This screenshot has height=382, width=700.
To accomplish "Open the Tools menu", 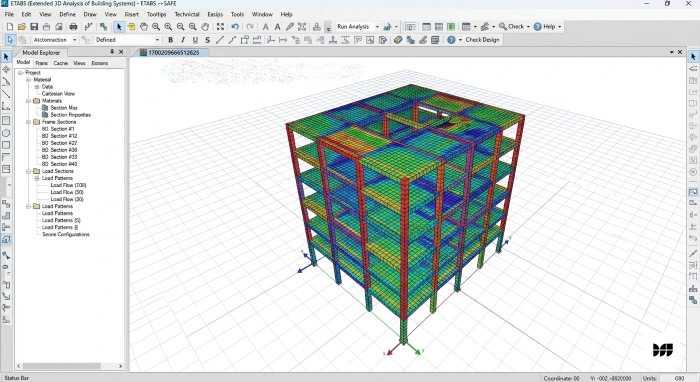I will [238, 14].
